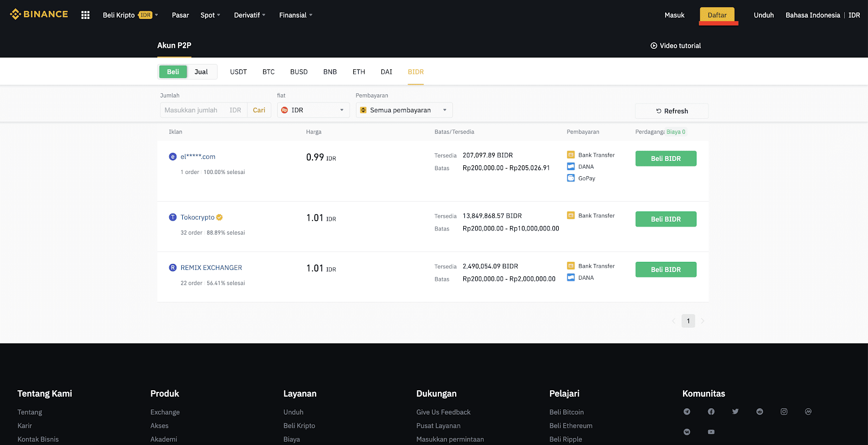868x445 pixels.
Task: Go to the previous page arrow
Action: click(674, 321)
